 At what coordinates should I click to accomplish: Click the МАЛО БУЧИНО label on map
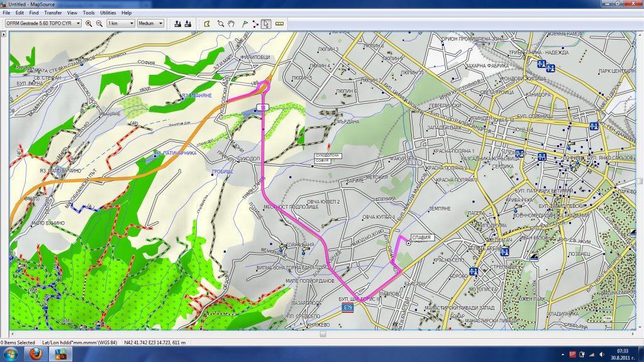coord(48,223)
